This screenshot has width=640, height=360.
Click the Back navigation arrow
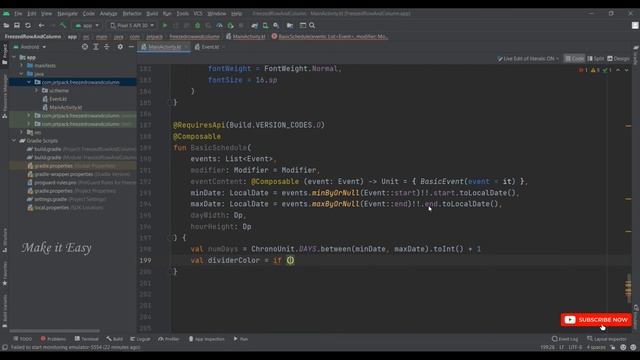[x=41, y=25]
